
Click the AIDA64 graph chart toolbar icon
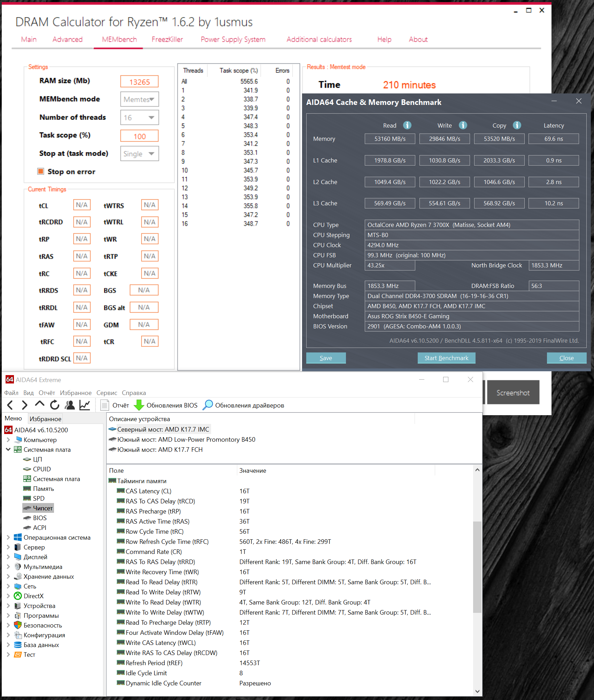pyautogui.click(x=85, y=405)
